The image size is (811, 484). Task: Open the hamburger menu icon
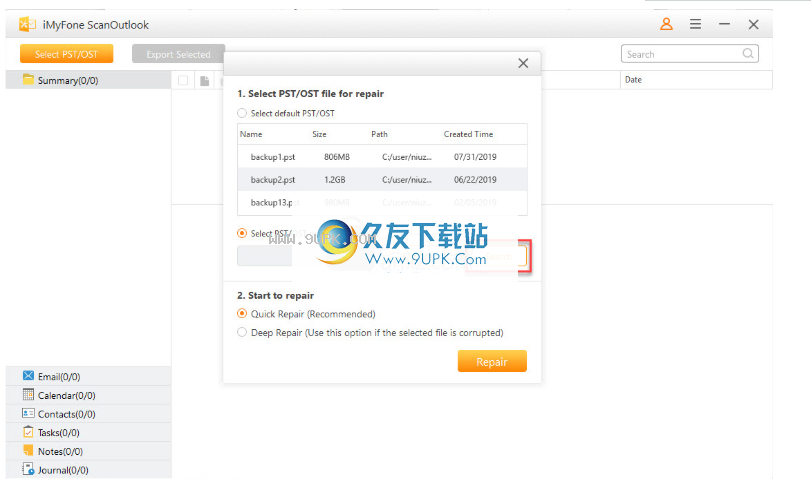point(695,24)
